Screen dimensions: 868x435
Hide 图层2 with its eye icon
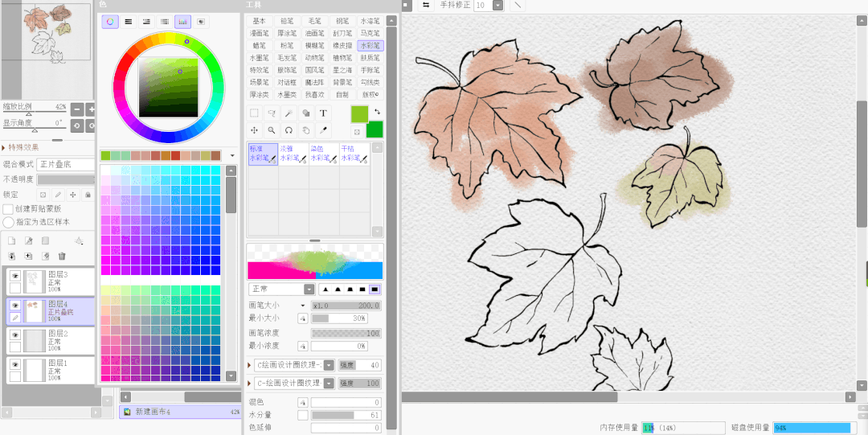coord(15,335)
